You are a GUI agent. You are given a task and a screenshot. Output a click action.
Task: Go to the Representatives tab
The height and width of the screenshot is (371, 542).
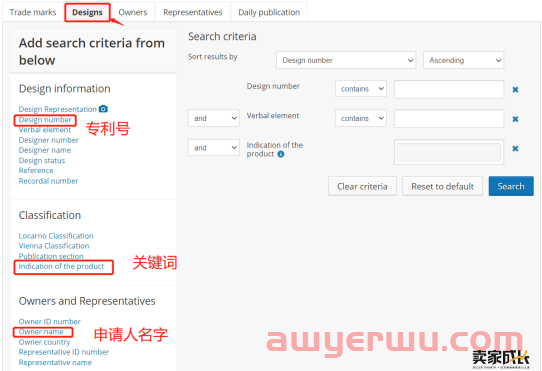[193, 12]
